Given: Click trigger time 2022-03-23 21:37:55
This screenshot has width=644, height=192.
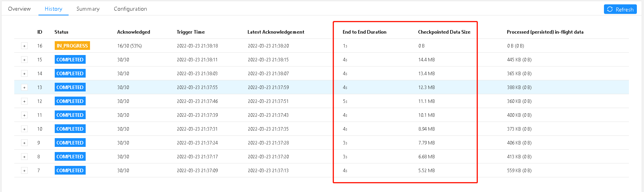Looking at the screenshot, I should coord(197,87).
